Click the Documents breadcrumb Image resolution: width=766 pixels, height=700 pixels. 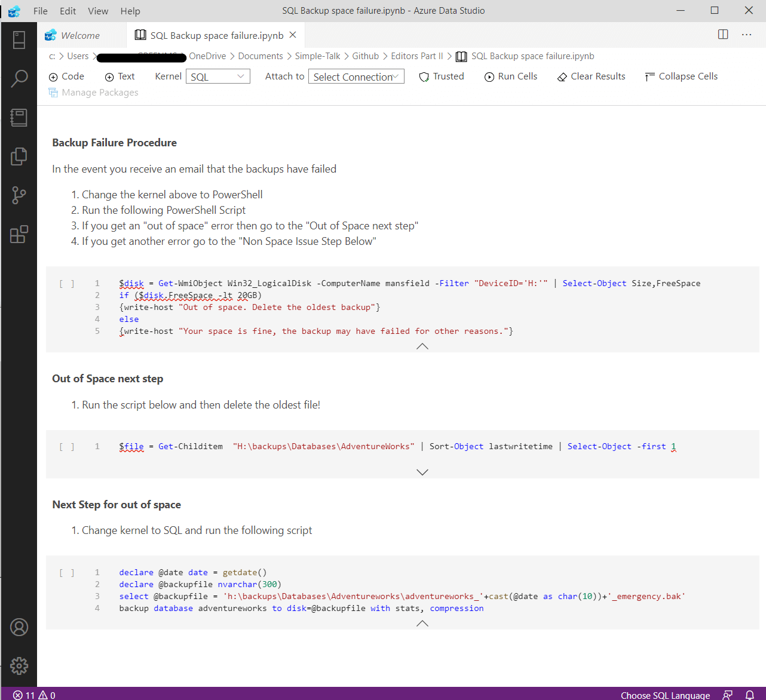(x=261, y=56)
